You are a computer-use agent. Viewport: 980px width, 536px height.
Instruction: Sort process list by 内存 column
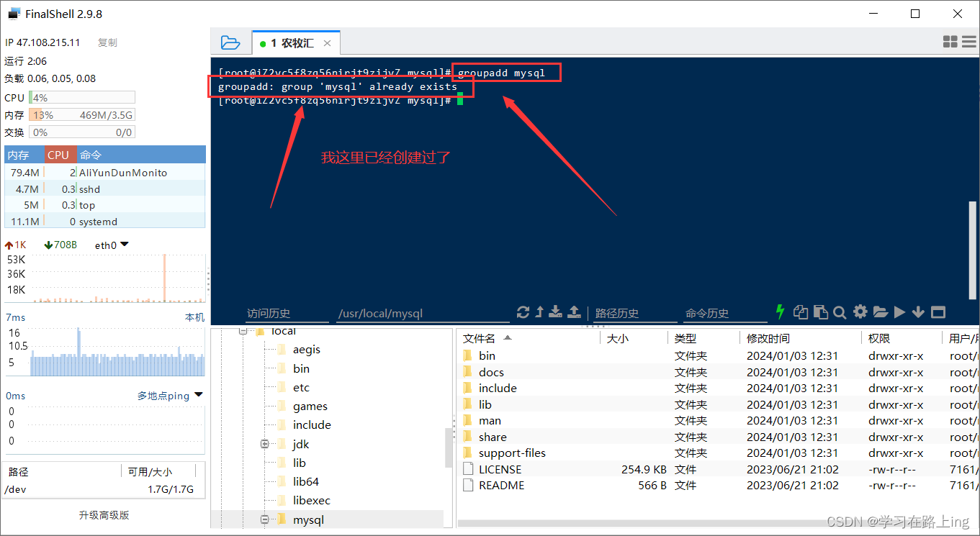coord(24,155)
